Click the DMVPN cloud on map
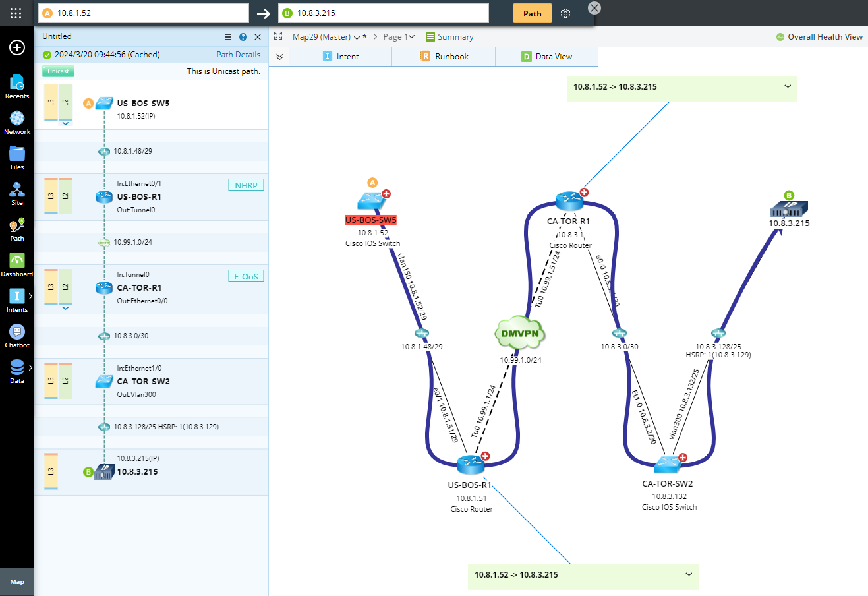This screenshot has width=868, height=596. (520, 333)
